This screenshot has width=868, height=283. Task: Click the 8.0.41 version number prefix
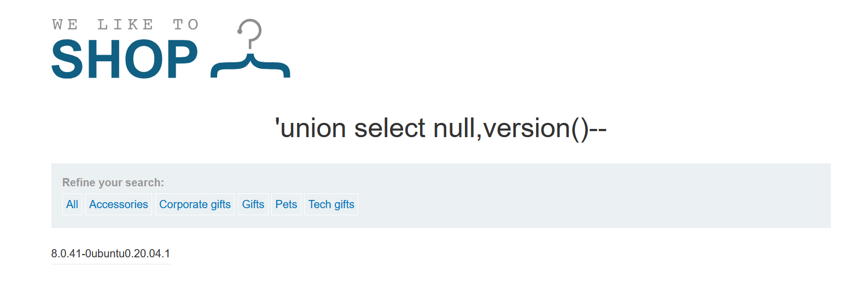click(66, 253)
